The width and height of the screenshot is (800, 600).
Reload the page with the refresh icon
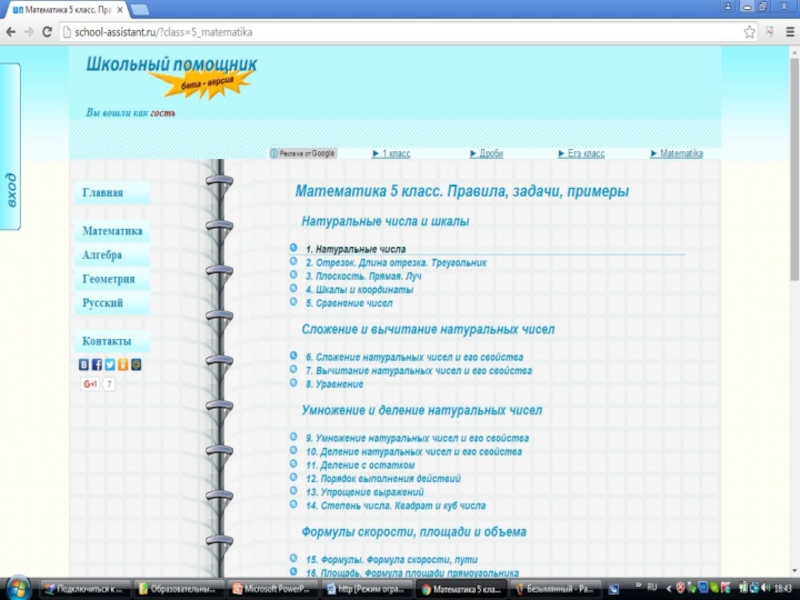click(x=47, y=32)
